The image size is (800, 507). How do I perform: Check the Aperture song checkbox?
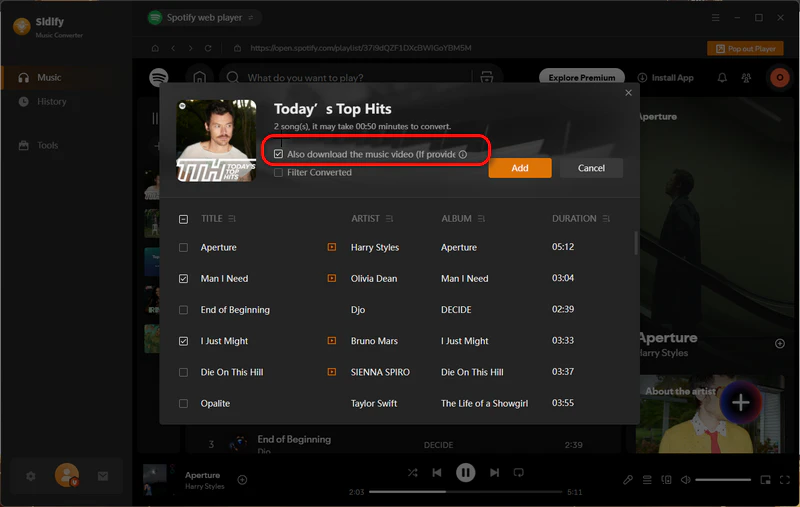point(184,247)
